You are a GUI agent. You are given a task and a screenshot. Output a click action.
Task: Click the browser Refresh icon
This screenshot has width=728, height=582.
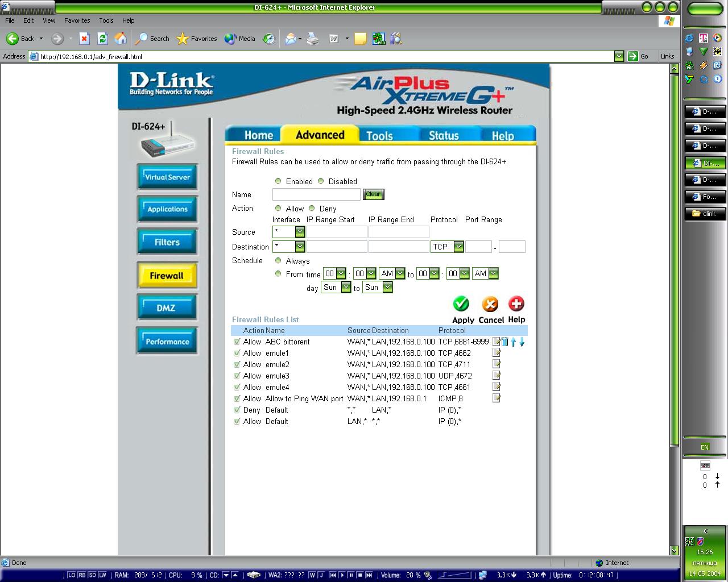[102, 39]
